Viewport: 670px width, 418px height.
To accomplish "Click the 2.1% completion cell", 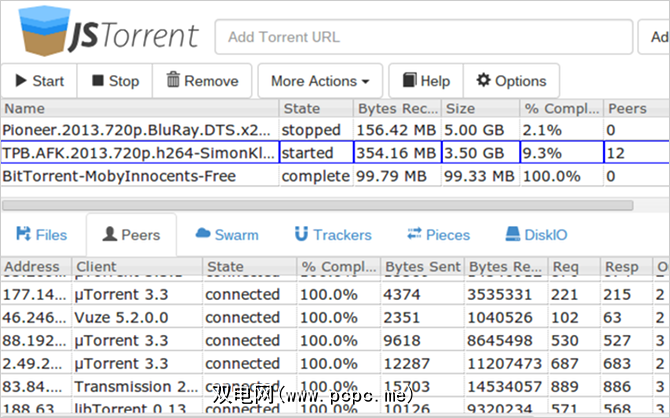I will pyautogui.click(x=561, y=130).
